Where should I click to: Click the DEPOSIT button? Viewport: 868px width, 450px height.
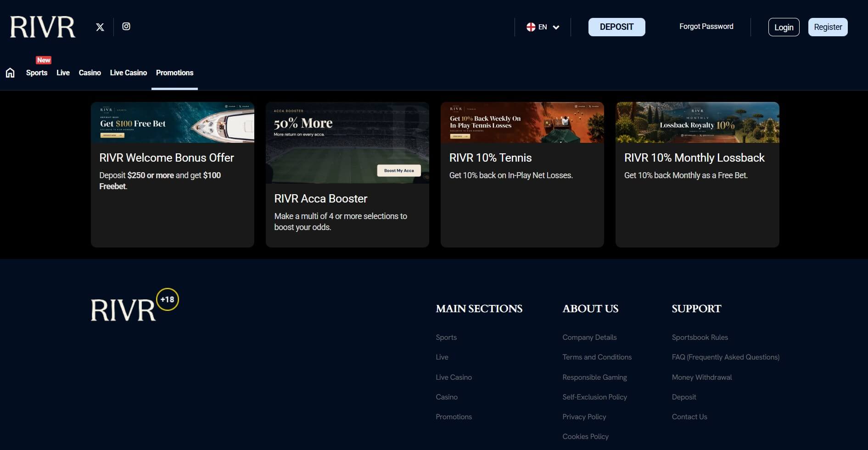point(616,27)
